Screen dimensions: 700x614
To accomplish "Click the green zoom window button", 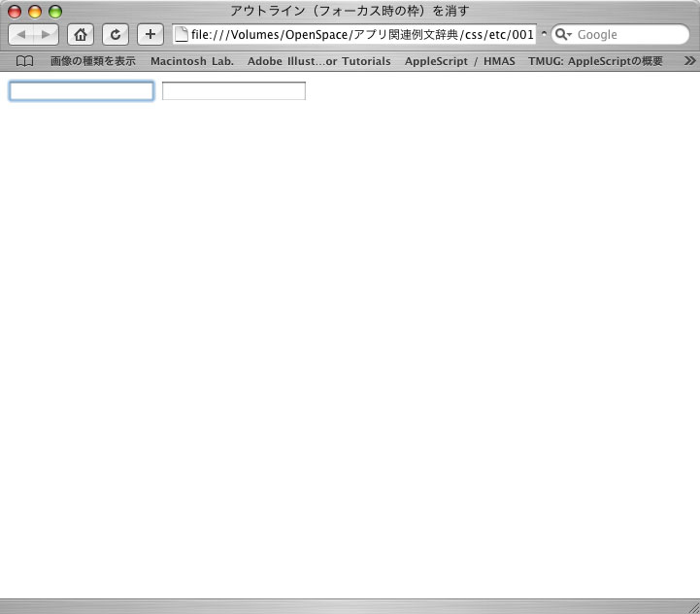I will [x=55, y=12].
